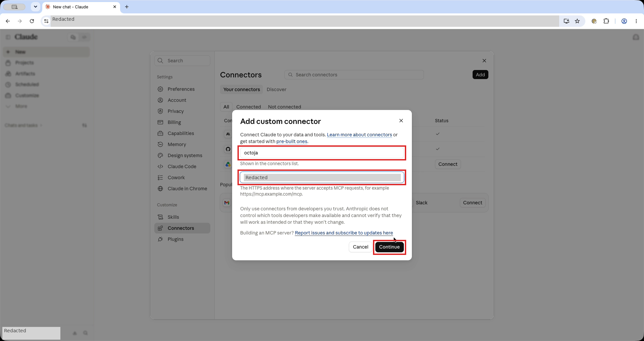Viewport: 644px width, 341px height.
Task: Follow the pre-built ones link
Action: [x=292, y=141]
